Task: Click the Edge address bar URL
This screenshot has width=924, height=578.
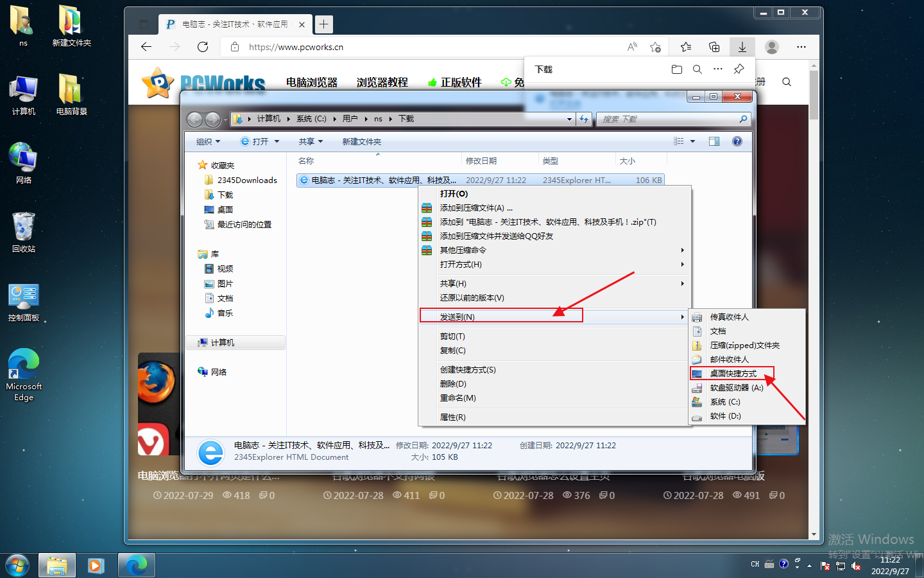Action: (x=296, y=47)
